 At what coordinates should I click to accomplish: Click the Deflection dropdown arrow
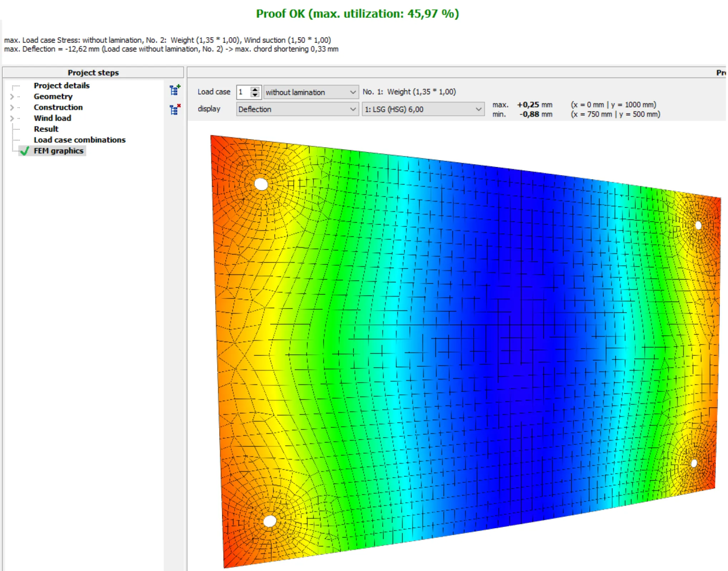[x=353, y=109]
